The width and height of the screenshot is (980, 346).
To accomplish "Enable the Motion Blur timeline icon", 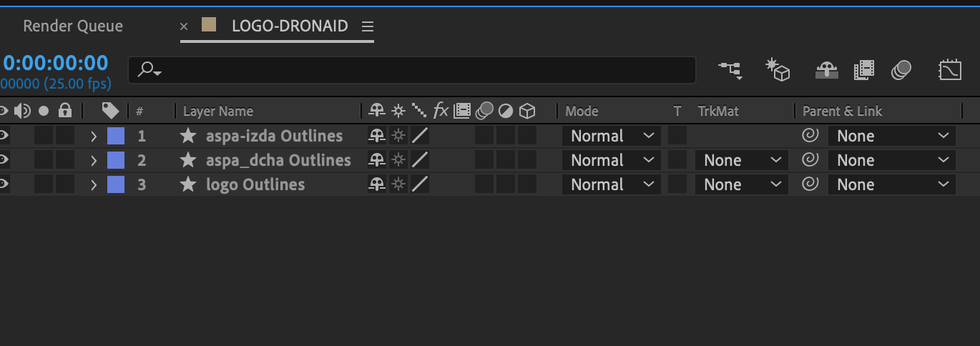I will pyautogui.click(x=901, y=69).
